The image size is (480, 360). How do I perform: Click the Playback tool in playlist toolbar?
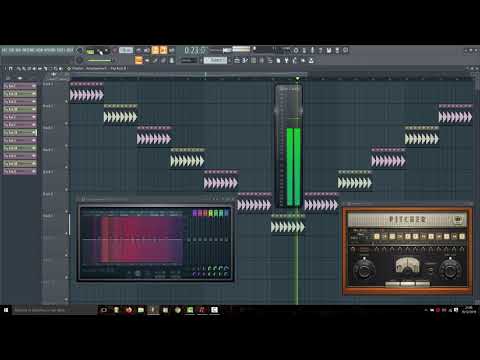click(60, 68)
